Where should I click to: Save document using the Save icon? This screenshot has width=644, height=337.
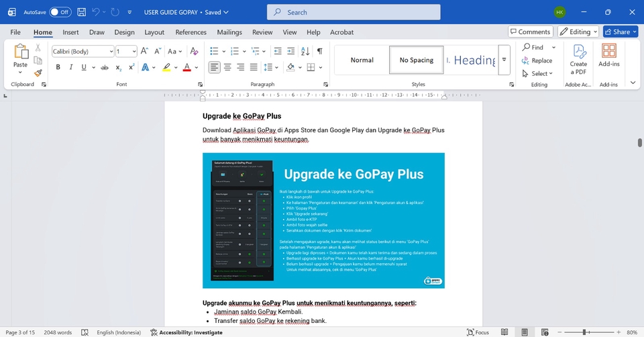(x=81, y=12)
